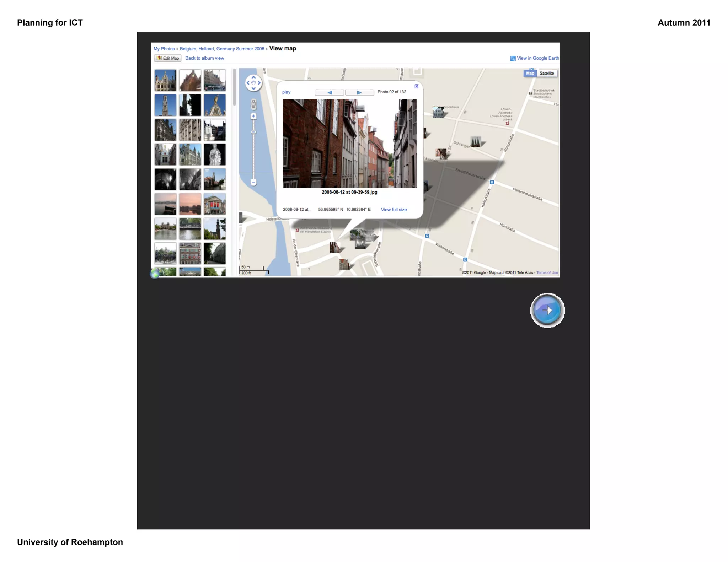728x562 pixels.
Task: Pan the map down with arrow control
Action: 253,88
